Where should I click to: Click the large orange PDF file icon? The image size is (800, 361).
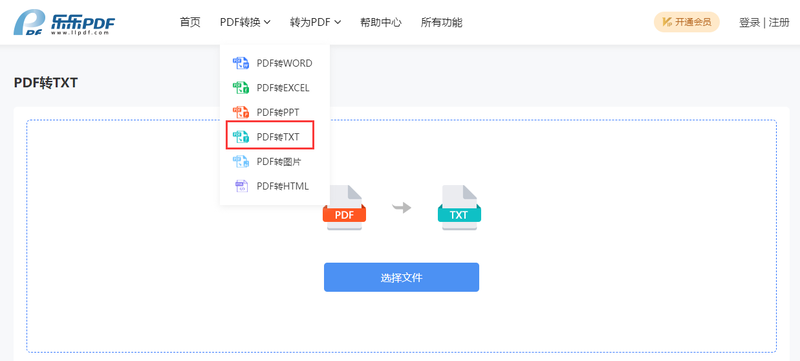tap(344, 208)
